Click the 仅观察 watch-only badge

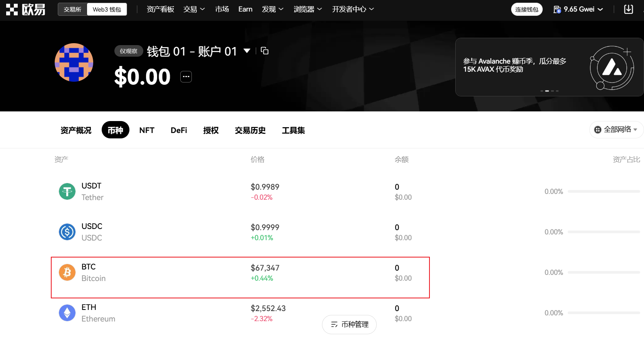129,51
